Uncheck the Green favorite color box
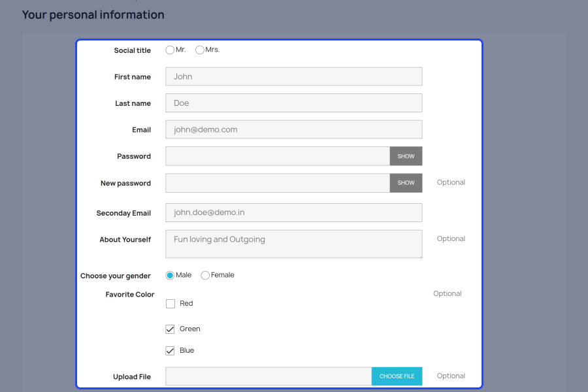The image size is (588, 392). pyautogui.click(x=171, y=329)
